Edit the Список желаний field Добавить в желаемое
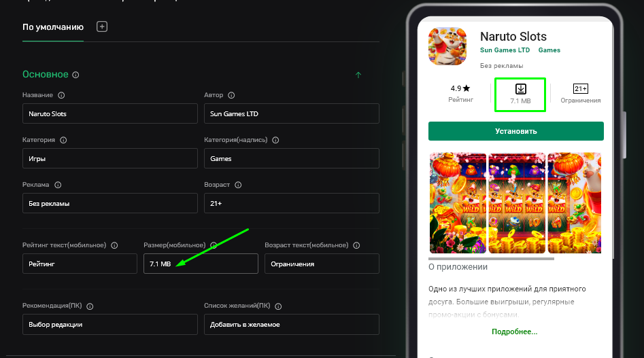Viewport: 644px width, 358px height. click(292, 324)
